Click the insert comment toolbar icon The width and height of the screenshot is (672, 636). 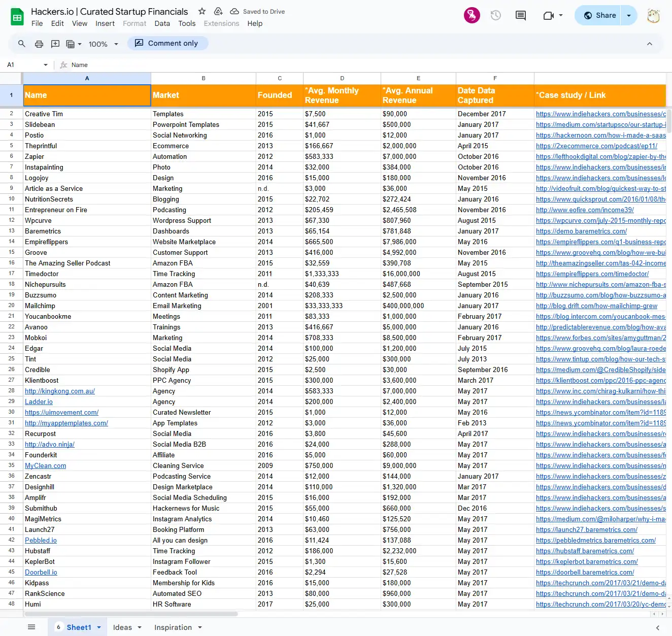[55, 44]
